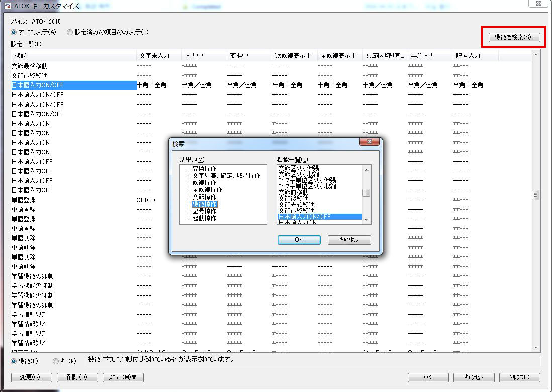
Task: Confirm the 検索 dialog with OK
Action: [299, 240]
